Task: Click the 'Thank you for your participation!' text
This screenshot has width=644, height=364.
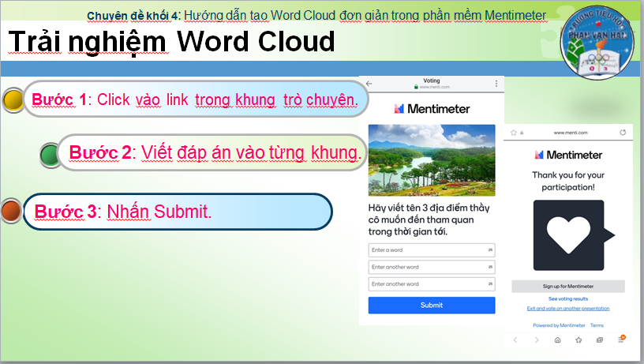Action: pos(568,181)
